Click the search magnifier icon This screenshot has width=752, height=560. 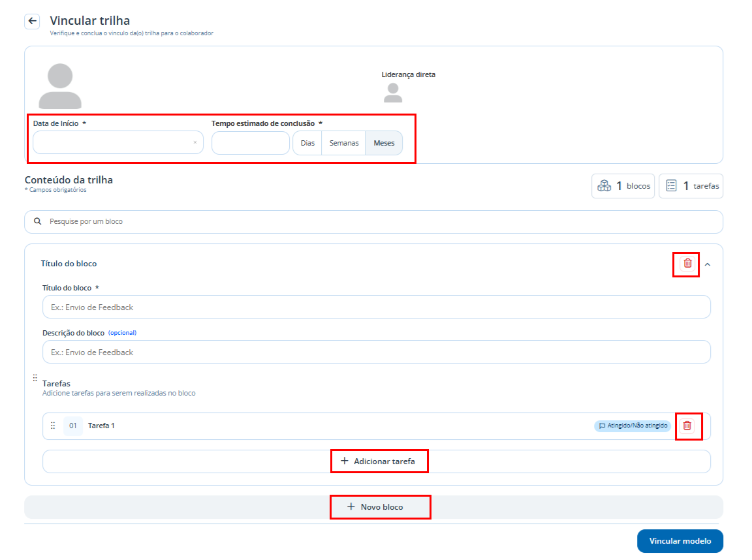[37, 221]
